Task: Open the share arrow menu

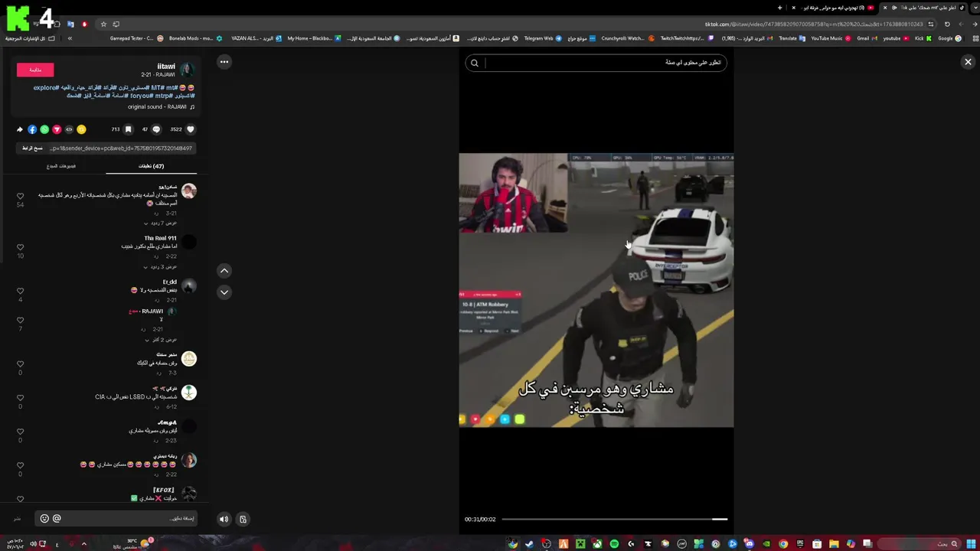Action: coord(20,129)
